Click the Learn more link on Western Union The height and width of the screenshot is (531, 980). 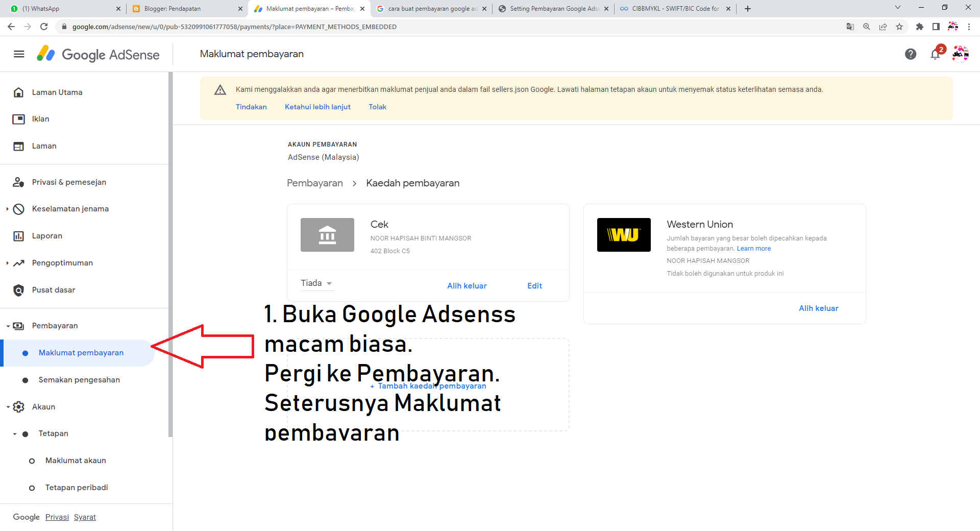tap(754, 249)
